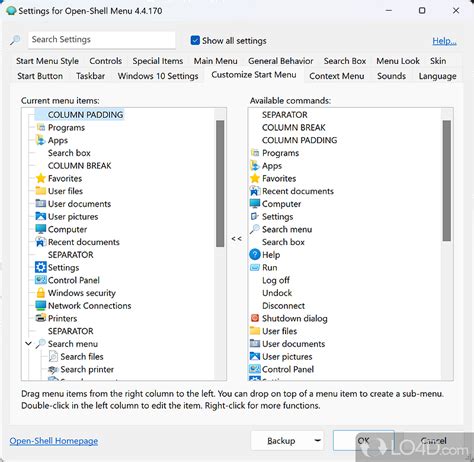The image size is (474, 462).
Task: Focus the Search Settings input field
Action: (102, 40)
